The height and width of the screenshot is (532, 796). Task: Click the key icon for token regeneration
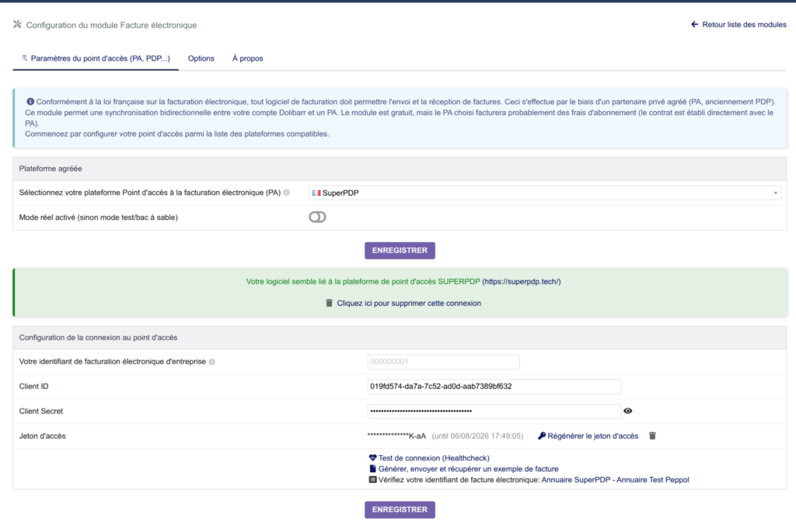point(542,436)
